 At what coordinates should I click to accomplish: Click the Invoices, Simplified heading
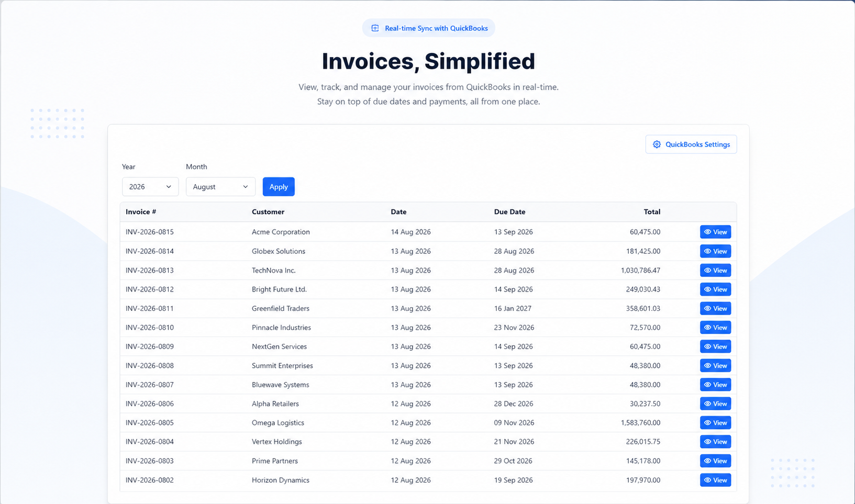tap(428, 61)
